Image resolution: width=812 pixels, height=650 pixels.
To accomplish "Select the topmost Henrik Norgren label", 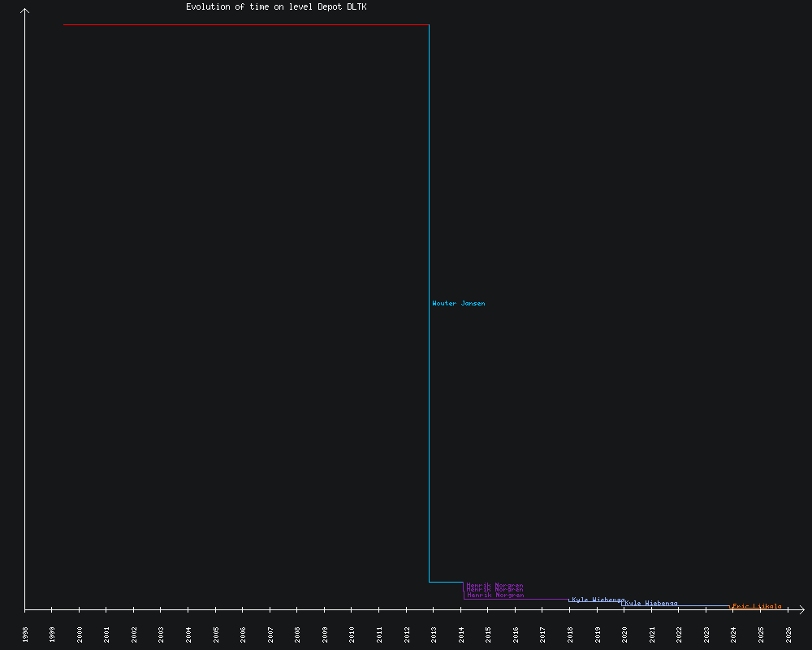I will (x=495, y=585).
